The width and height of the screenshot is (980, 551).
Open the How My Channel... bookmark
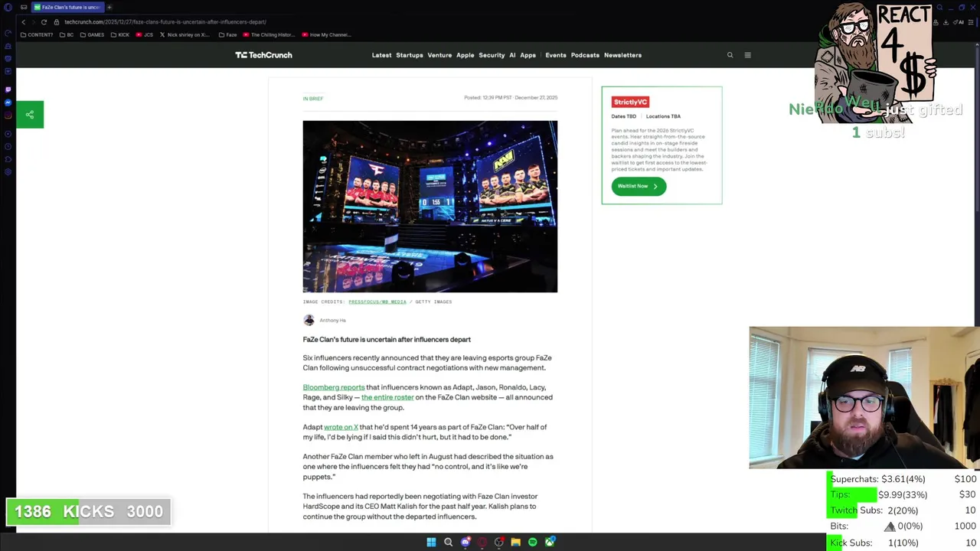point(326,34)
